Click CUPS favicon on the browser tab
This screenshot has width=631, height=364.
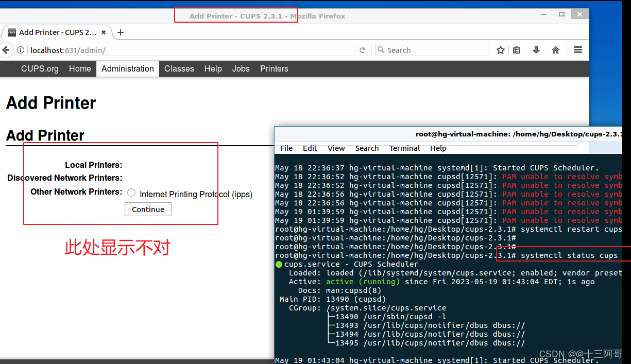pyautogui.click(x=11, y=32)
